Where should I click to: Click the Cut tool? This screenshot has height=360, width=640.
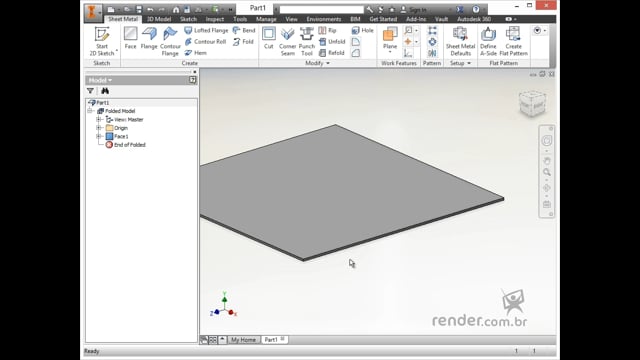269,38
